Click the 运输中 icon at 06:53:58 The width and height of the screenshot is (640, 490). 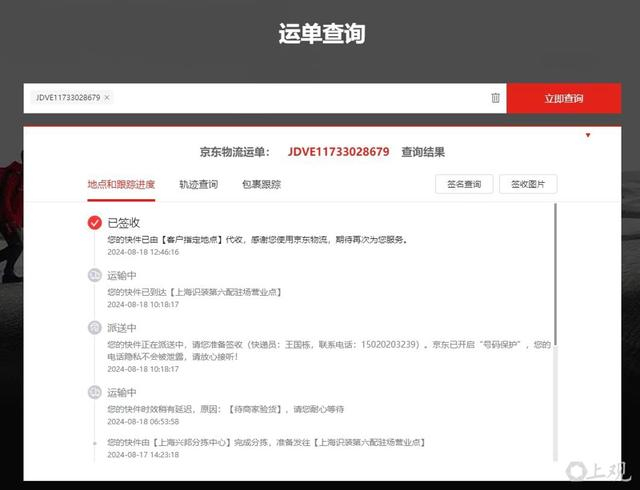(x=95, y=392)
